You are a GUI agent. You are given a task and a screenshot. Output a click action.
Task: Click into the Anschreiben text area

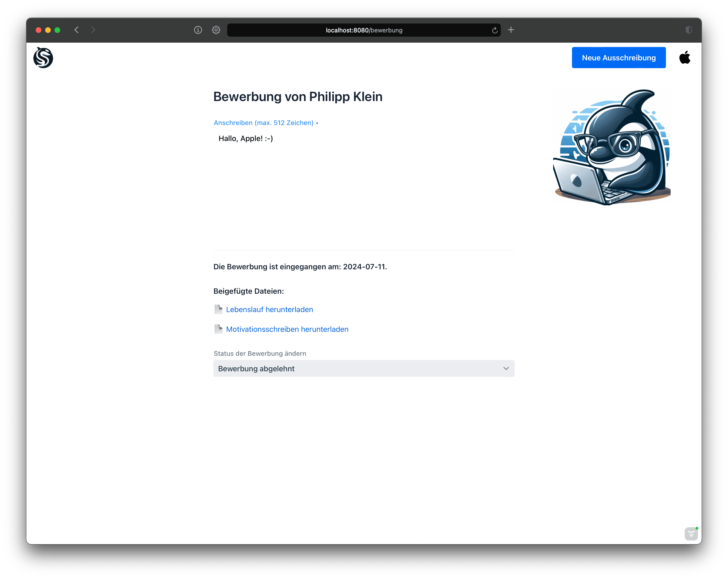click(363, 186)
